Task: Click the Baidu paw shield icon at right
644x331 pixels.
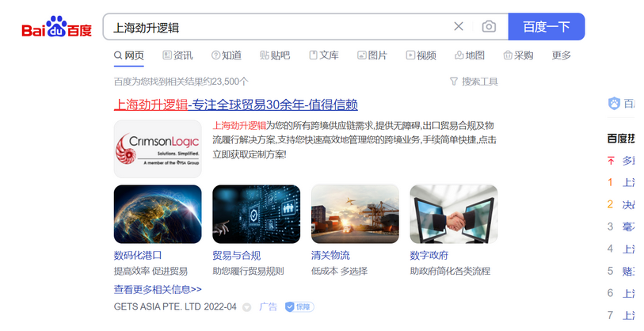Action: coord(614,103)
